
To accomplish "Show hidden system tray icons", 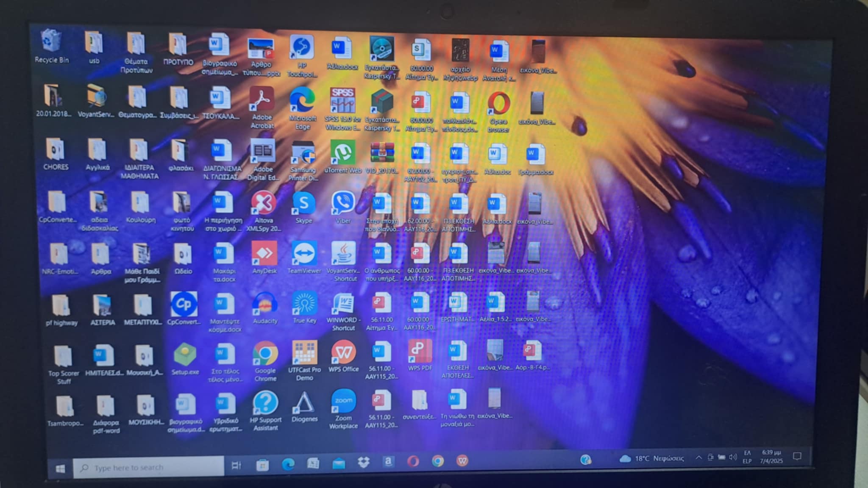I will 699,457.
